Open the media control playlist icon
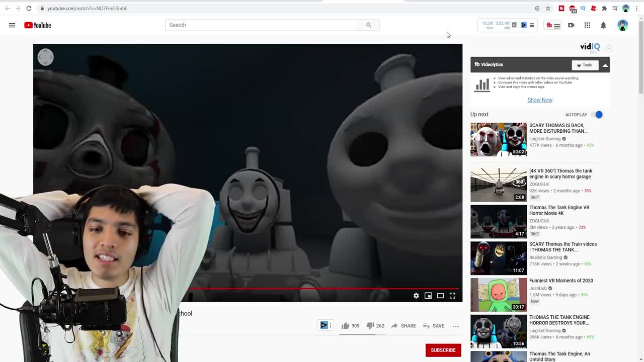This screenshot has height=362, width=644. point(615,8)
